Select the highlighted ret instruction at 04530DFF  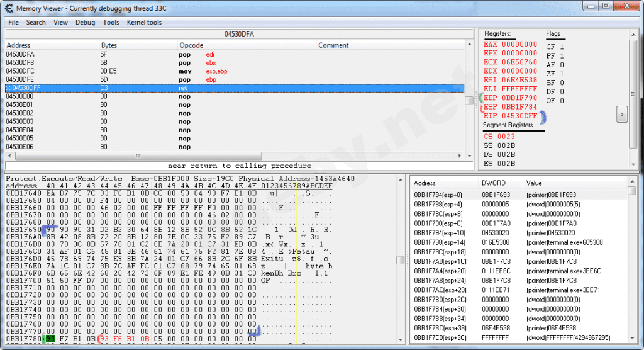[235, 88]
